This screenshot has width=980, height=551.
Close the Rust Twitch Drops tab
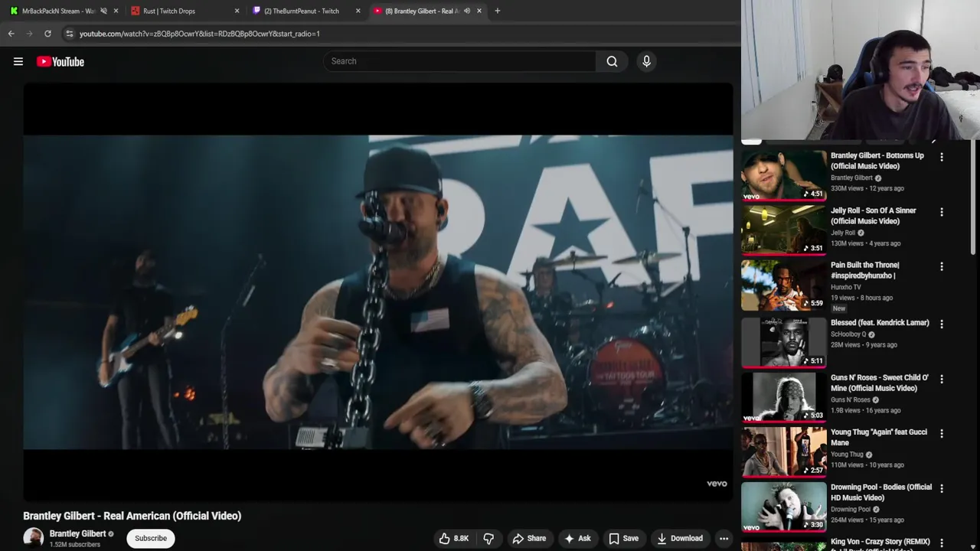tap(237, 11)
